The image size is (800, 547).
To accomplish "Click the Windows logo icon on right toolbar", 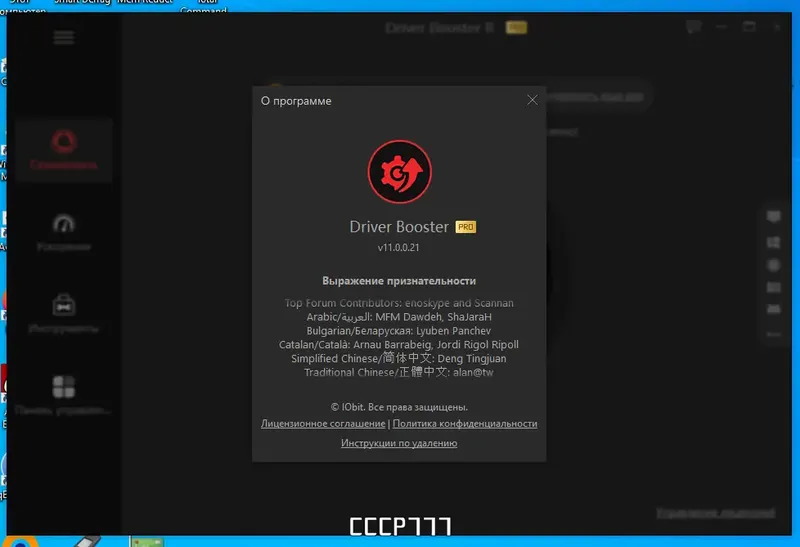I will point(773,242).
